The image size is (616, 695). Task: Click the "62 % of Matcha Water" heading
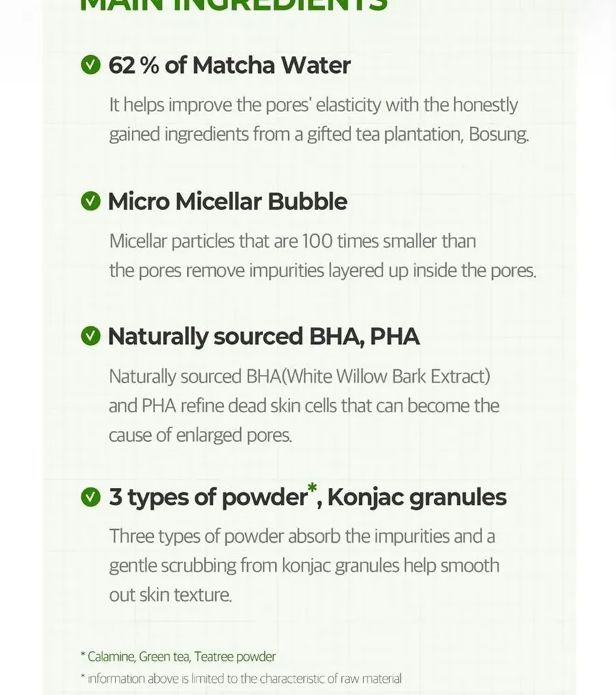(229, 66)
